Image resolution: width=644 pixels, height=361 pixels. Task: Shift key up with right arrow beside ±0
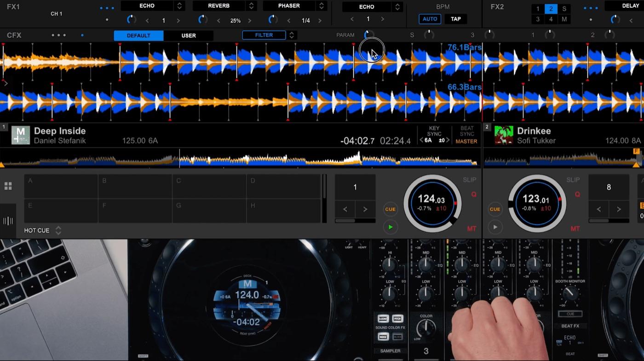(x=448, y=140)
